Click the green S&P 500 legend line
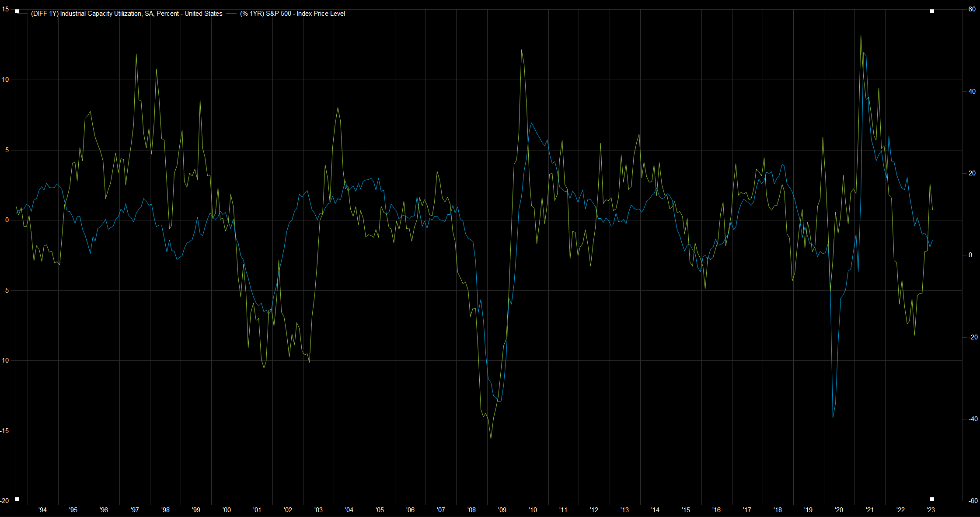 coord(231,14)
